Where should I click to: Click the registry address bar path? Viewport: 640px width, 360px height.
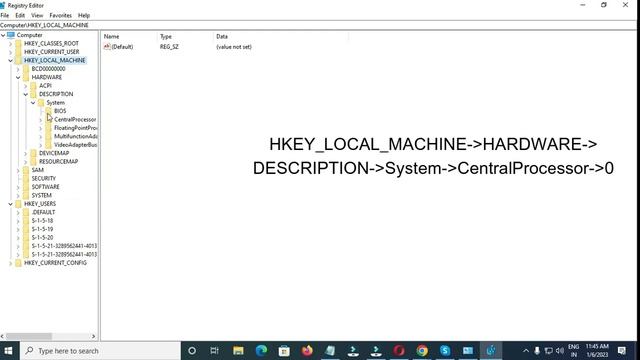(x=44, y=25)
